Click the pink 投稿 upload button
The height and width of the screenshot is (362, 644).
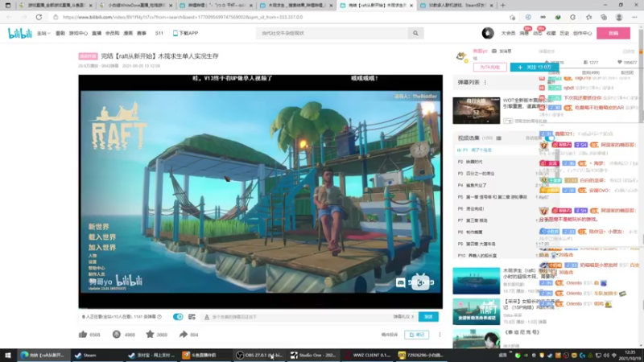click(613, 33)
